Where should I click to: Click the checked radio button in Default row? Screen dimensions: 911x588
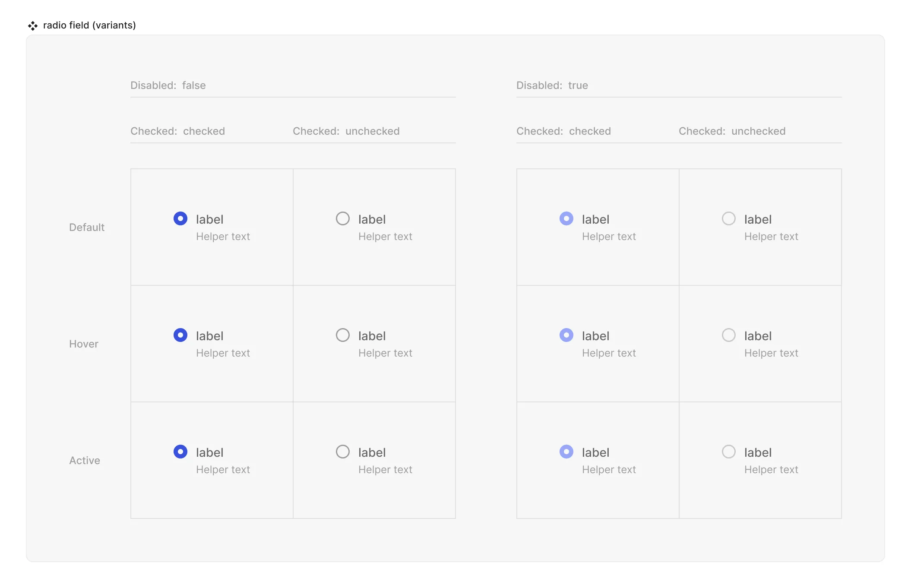[x=180, y=218]
